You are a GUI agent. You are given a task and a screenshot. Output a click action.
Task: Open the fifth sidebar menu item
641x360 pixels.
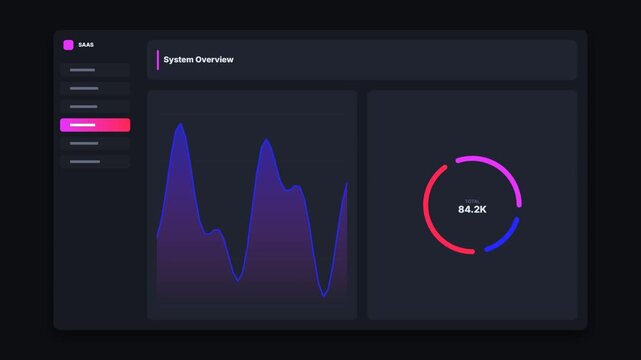pos(95,143)
